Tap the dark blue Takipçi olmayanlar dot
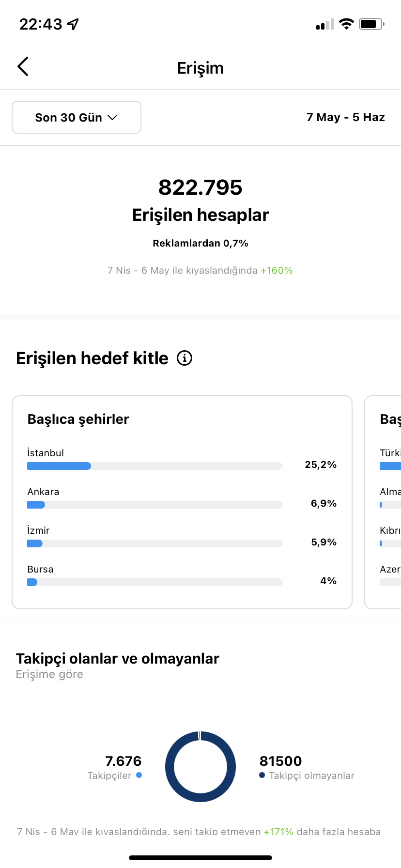 tap(262, 775)
